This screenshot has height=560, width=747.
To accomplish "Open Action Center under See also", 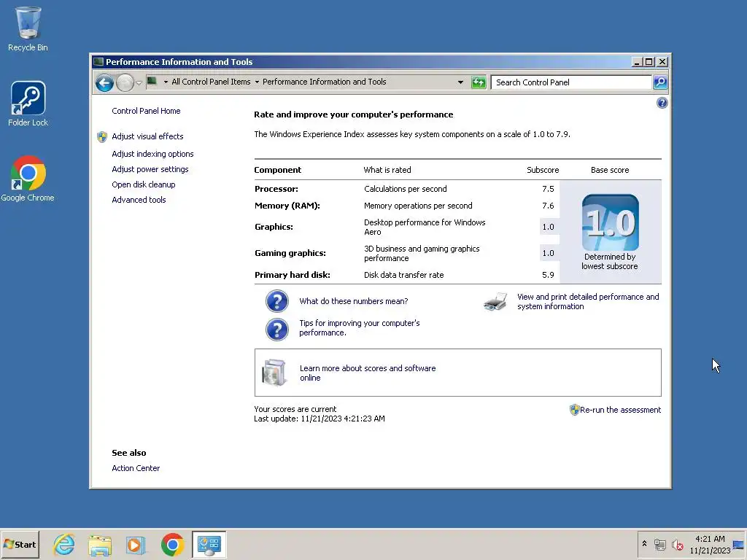I will [136, 468].
